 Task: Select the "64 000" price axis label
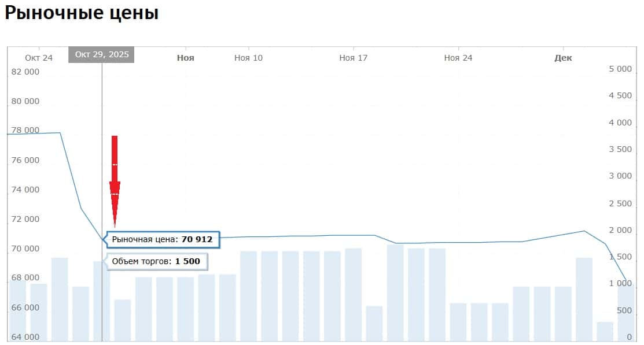(x=25, y=337)
